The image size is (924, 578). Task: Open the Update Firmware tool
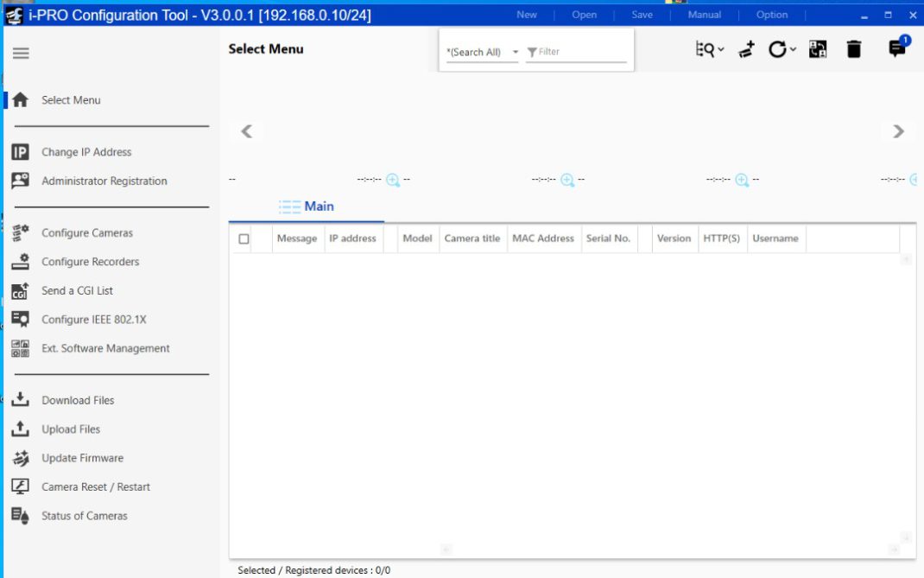(82, 458)
